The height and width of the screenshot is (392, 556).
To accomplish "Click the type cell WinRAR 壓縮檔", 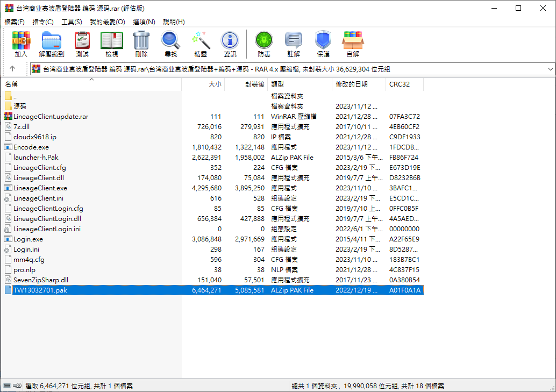I will coord(294,116).
